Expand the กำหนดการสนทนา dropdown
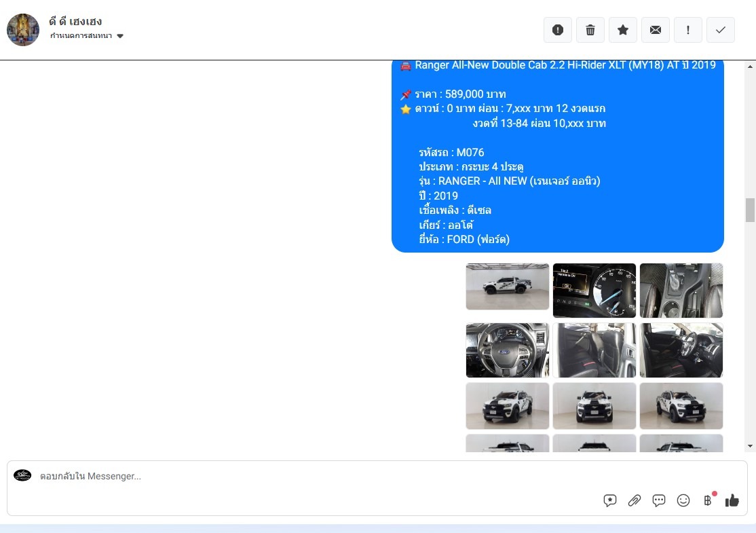This screenshot has width=756, height=533. coord(87,36)
